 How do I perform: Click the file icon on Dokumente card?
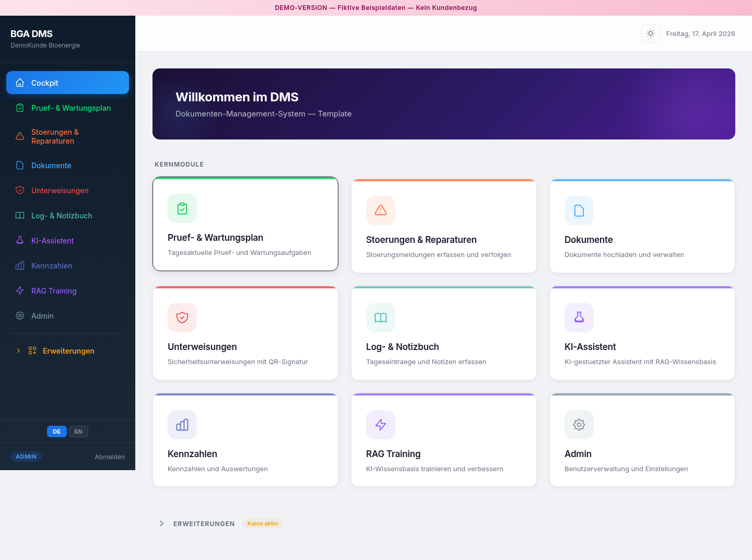(579, 211)
